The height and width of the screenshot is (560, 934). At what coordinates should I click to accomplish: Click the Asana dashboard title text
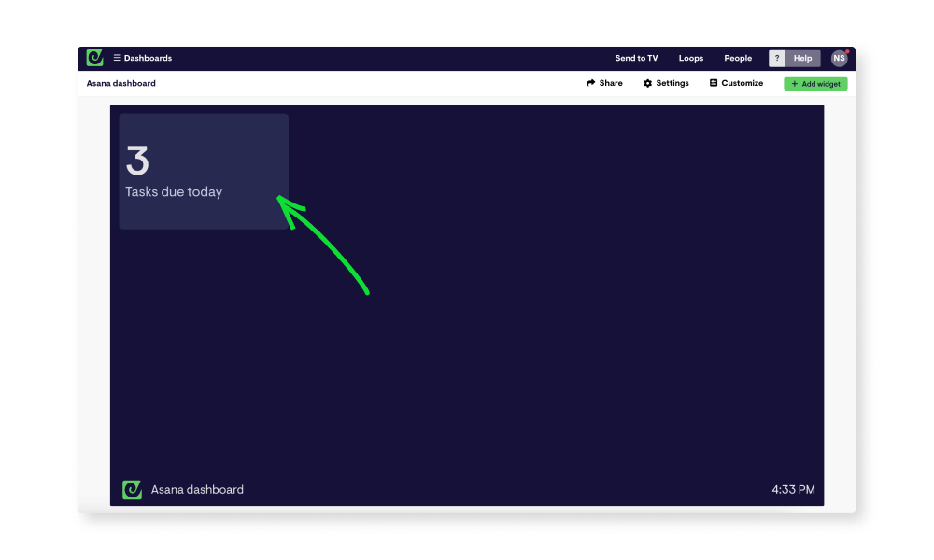(x=120, y=83)
